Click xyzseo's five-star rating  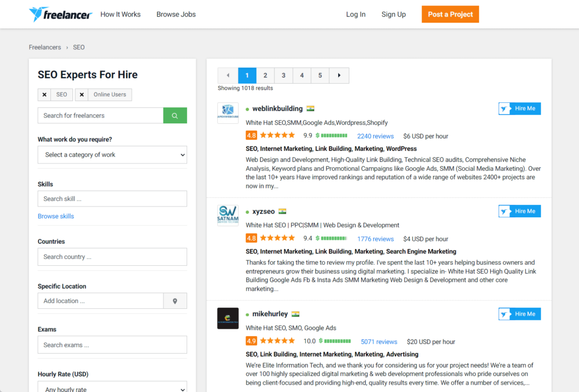[278, 238]
